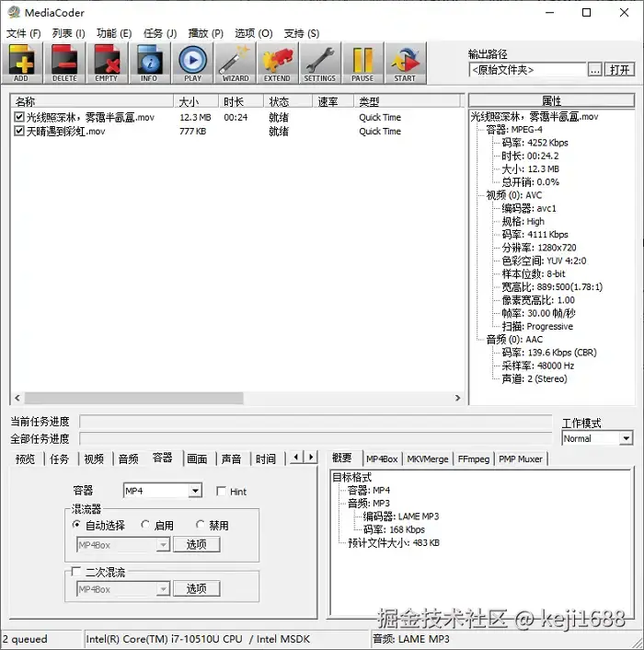Screen dimensions: 644x650
Task: Open the SETTINGS wrench icon
Action: pos(320,64)
